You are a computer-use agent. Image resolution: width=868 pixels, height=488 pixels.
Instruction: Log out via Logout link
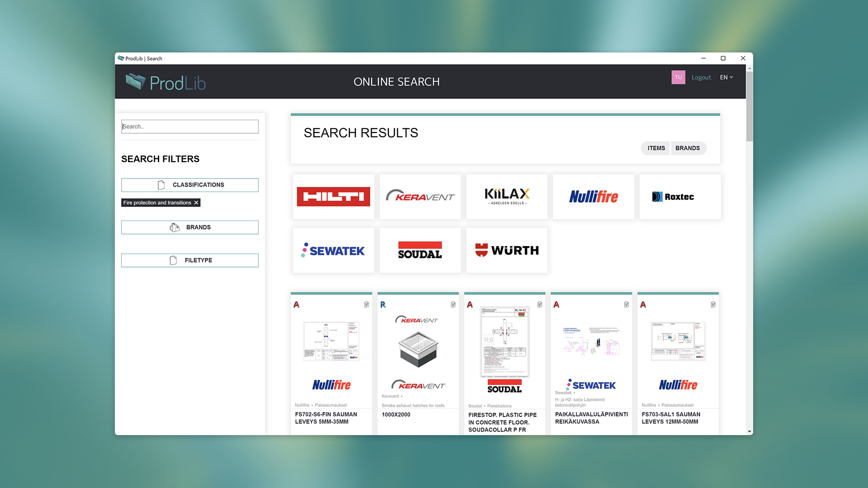tap(701, 77)
